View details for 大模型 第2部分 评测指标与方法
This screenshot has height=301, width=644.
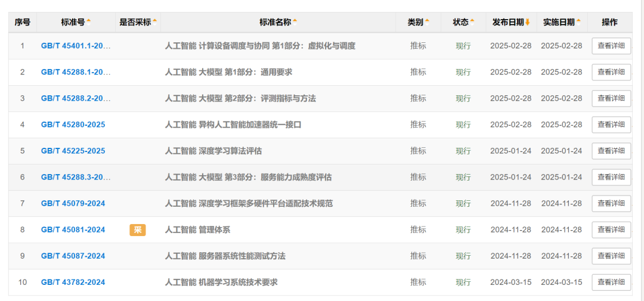coord(611,98)
